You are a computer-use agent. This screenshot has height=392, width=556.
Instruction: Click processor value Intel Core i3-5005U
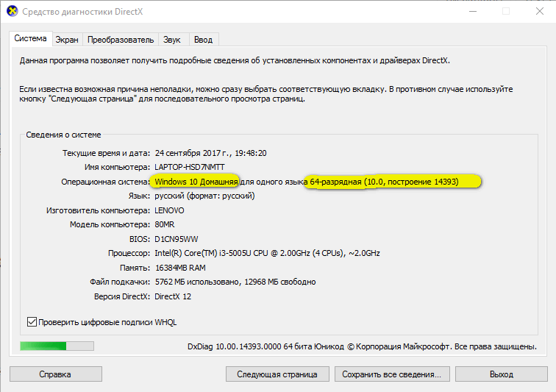pos(268,253)
